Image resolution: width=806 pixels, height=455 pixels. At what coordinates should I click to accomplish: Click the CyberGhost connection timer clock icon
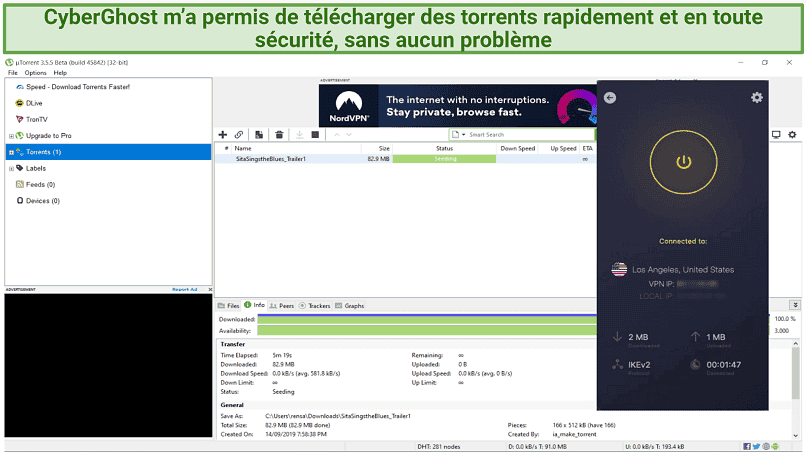click(695, 365)
